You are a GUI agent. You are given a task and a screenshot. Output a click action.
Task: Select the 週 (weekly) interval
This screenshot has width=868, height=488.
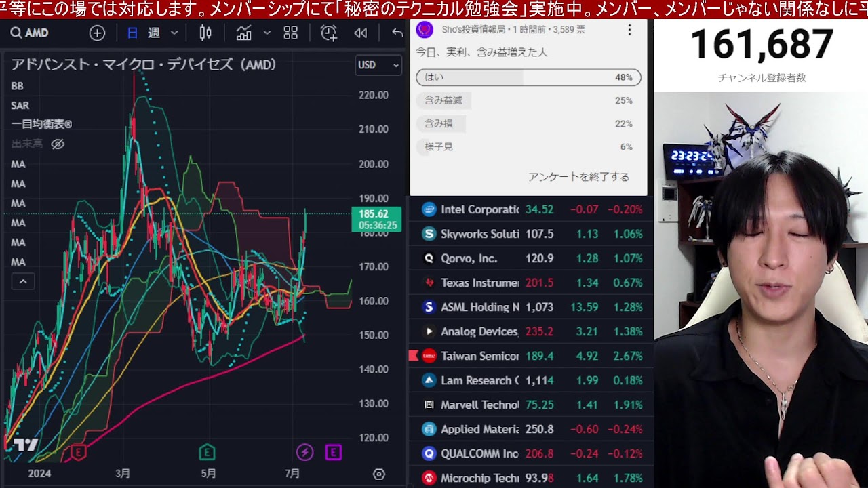tap(154, 33)
